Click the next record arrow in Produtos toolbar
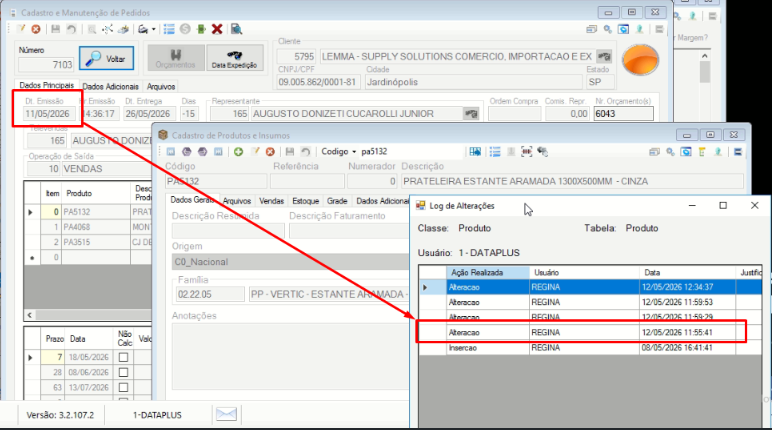 (202, 152)
